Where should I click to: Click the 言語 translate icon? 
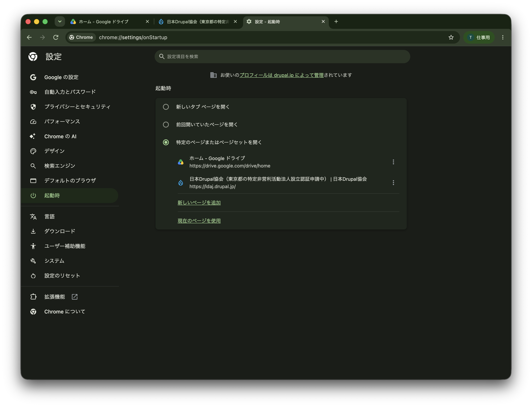coord(33,217)
